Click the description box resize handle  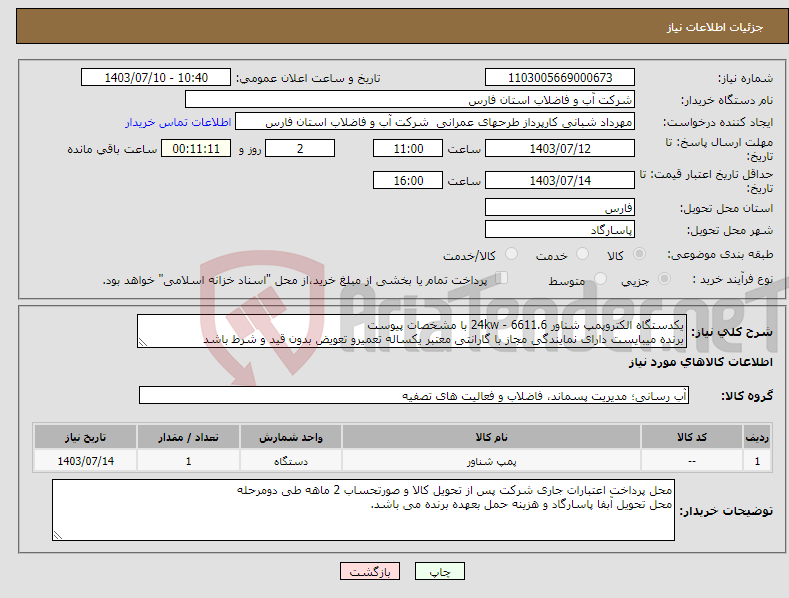pos(142,342)
